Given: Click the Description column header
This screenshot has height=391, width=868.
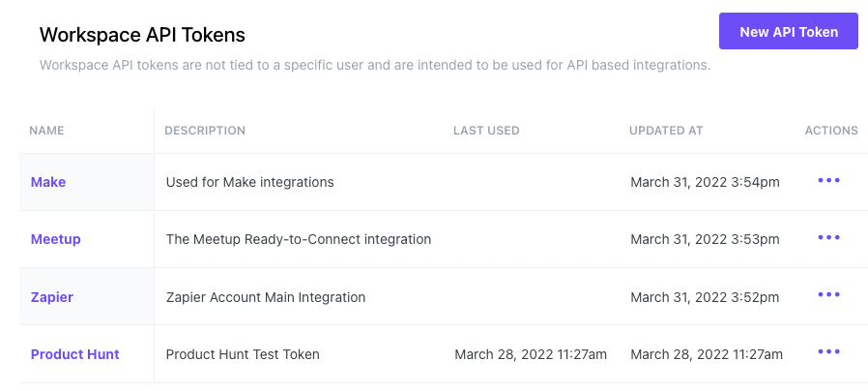Looking at the screenshot, I should point(205,131).
